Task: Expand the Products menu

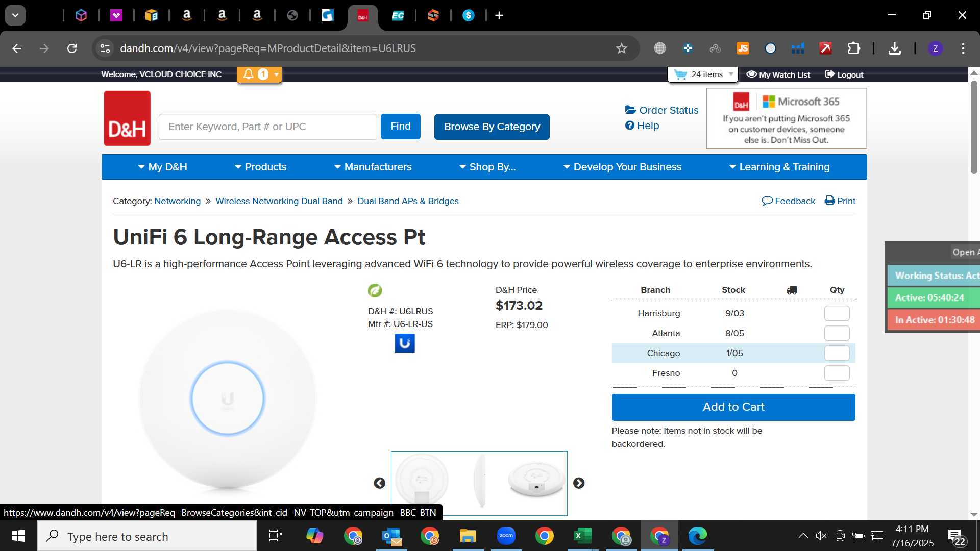Action: click(x=261, y=167)
